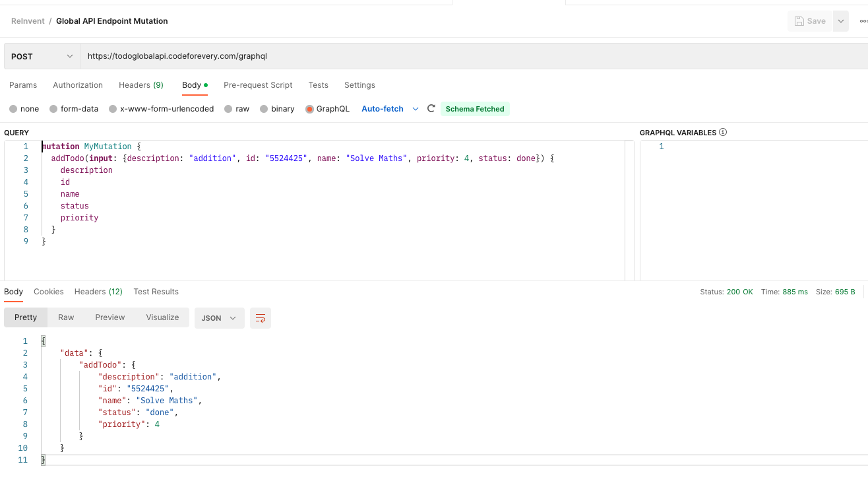Select the response Body tab
The image size is (868, 493).
(13, 292)
